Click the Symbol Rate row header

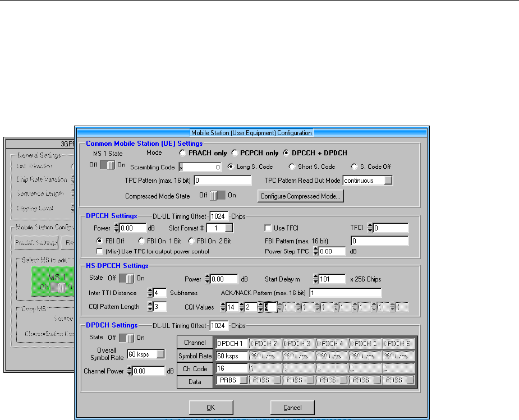pos(195,356)
